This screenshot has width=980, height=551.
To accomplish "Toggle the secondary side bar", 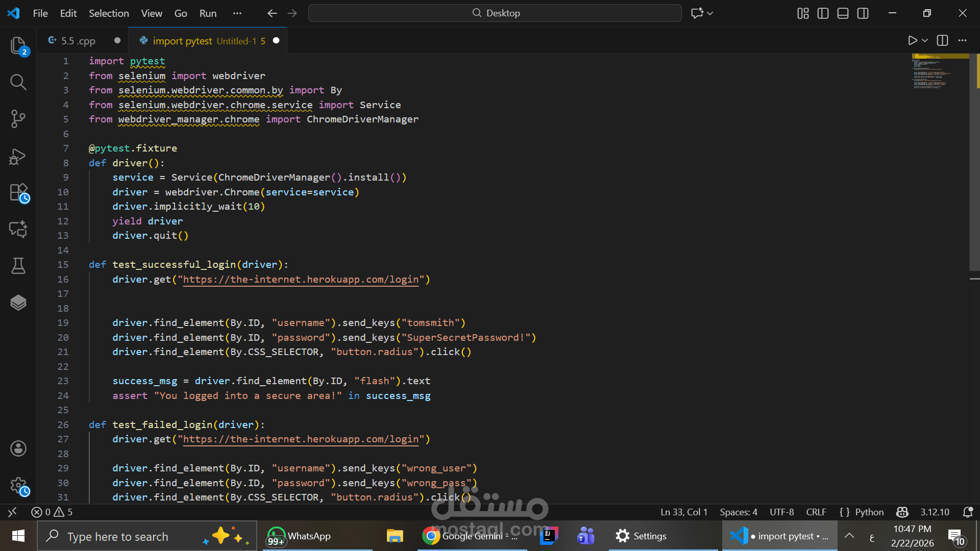I will 863,13.
